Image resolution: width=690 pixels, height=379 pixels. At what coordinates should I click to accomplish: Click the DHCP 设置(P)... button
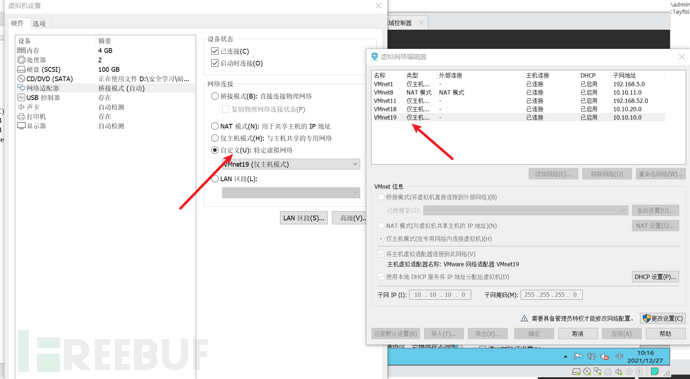point(655,277)
